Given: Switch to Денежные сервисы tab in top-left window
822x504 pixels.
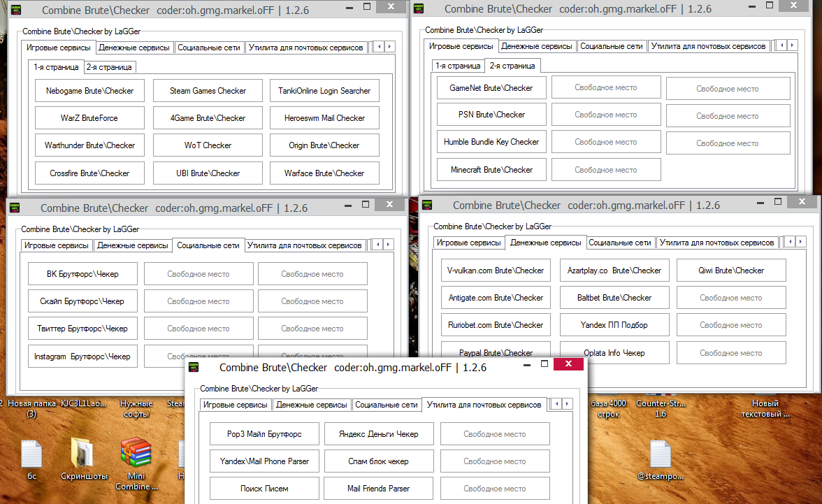Looking at the screenshot, I should coord(134,48).
